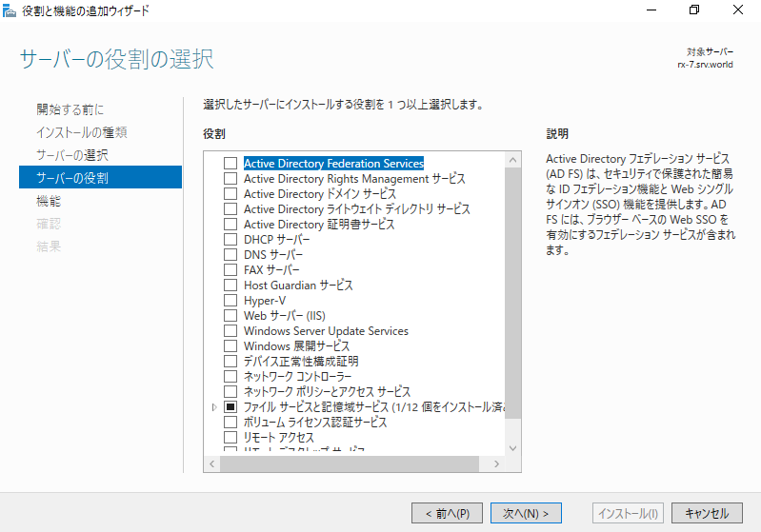Tick the Web サーバー (IIS) checkbox
Screen dimensions: 761x532
(x=230, y=316)
